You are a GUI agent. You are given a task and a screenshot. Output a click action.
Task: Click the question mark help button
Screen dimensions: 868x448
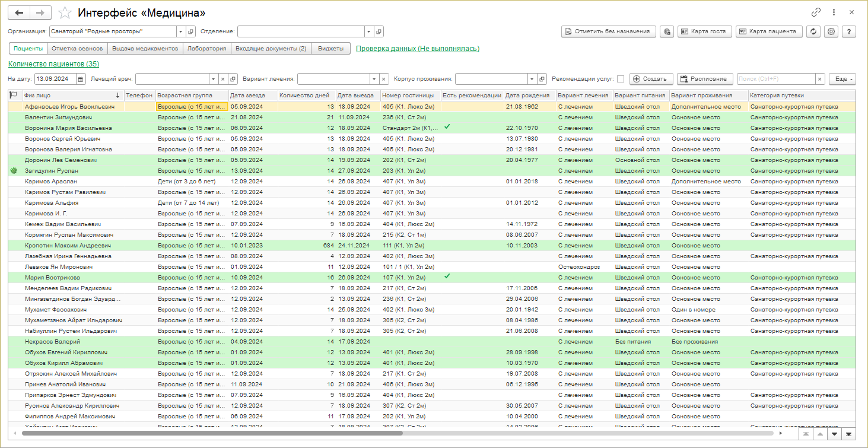click(x=849, y=31)
